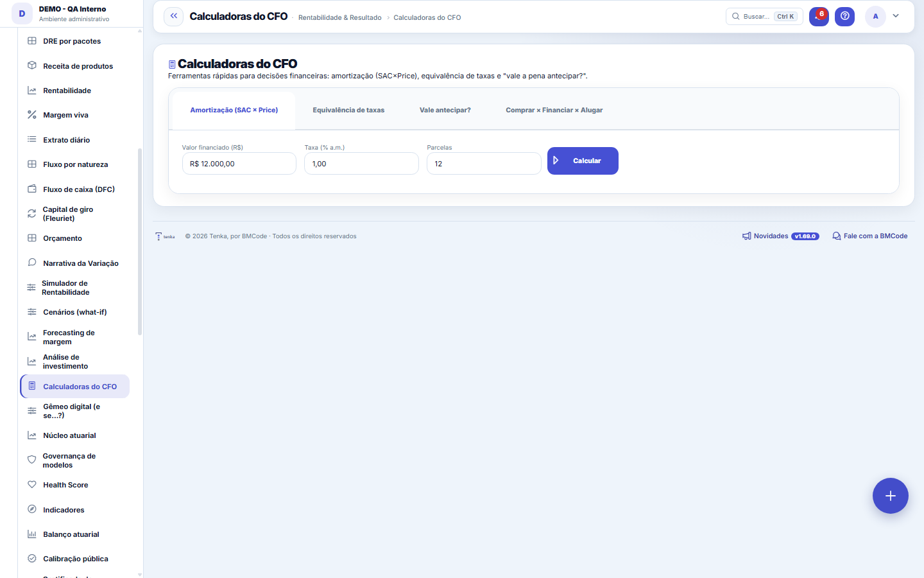924x578 pixels.
Task: Click the Calculadoras do CFO calculator icon
Action: pyautogui.click(x=32, y=386)
